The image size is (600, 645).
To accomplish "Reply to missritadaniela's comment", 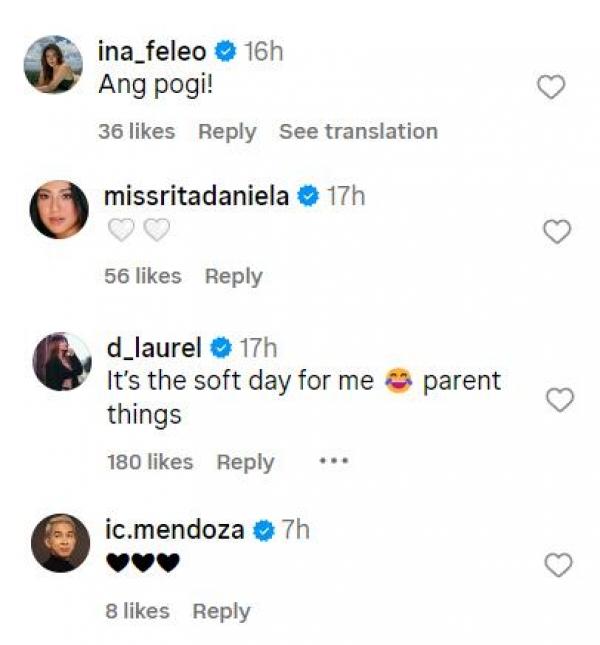I will 233,276.
